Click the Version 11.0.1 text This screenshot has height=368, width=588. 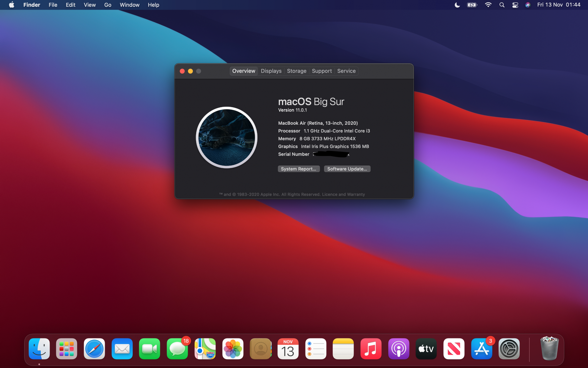293,110
